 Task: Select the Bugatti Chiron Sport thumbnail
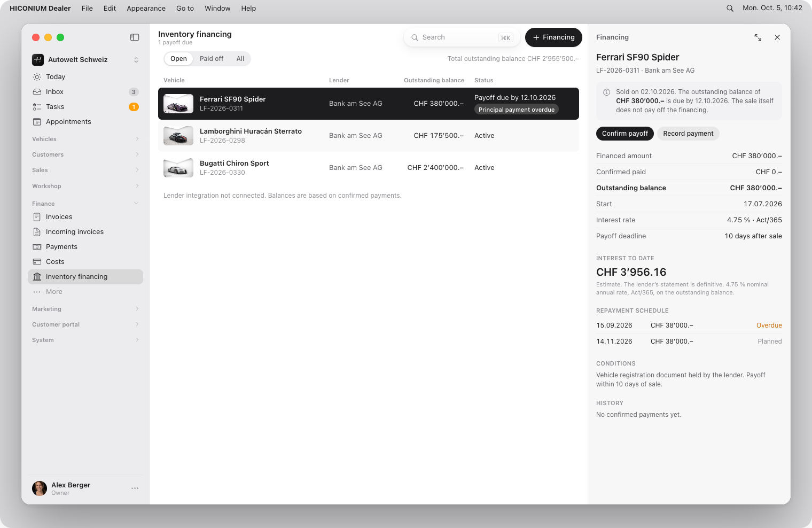[x=178, y=168]
